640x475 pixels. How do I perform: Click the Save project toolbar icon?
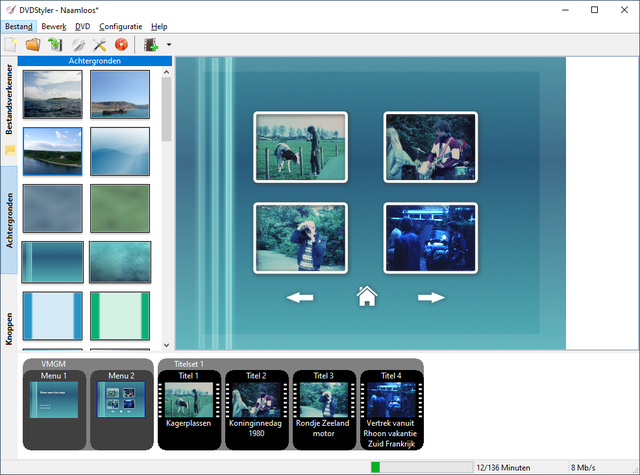tap(55, 45)
